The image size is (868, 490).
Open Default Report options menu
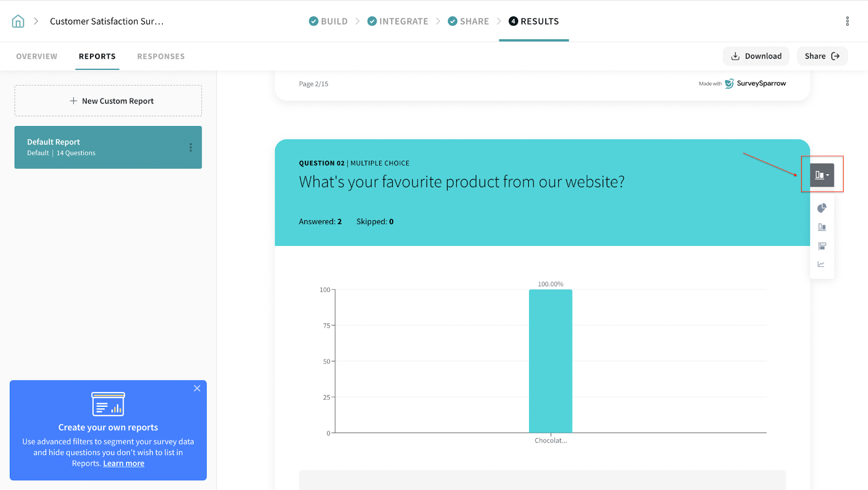(190, 148)
